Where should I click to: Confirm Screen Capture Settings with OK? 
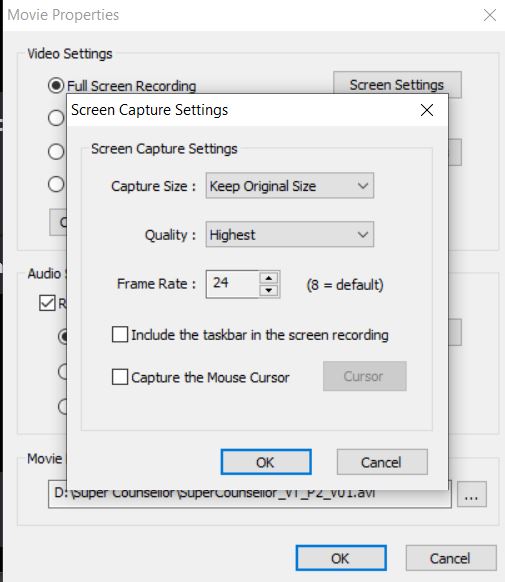click(x=266, y=462)
